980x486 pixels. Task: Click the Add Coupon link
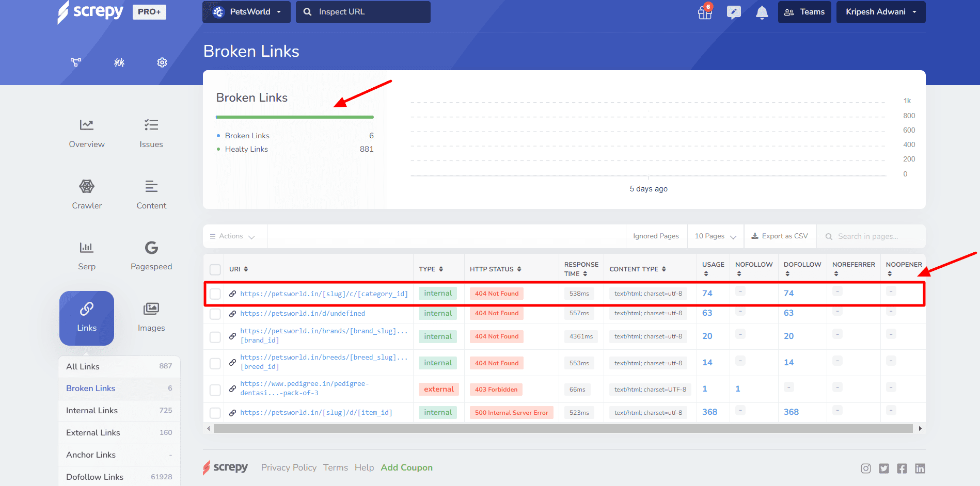coord(406,468)
